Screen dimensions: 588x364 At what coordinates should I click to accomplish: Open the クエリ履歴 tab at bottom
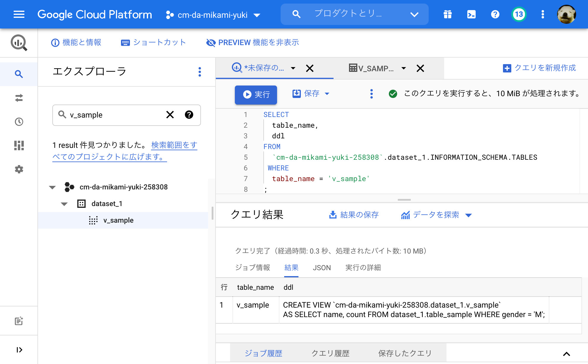[331, 353]
